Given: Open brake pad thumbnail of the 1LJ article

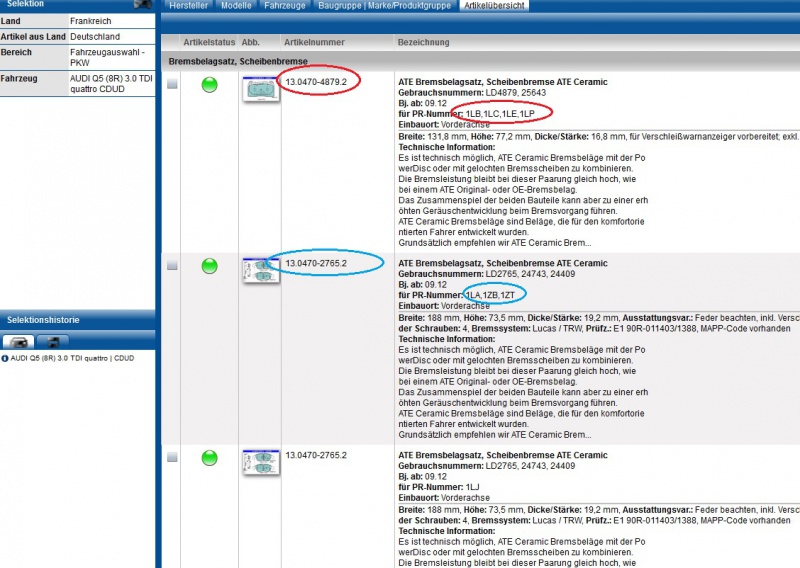Looking at the screenshot, I should point(261,462).
